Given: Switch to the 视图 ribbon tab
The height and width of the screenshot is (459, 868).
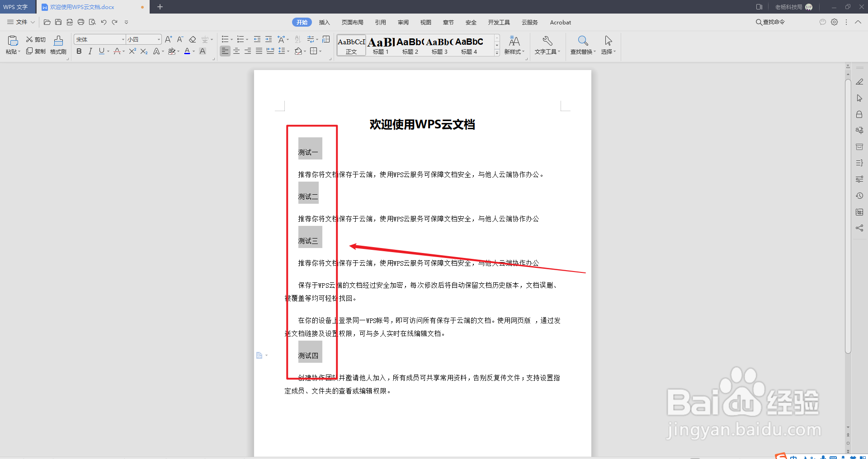Looking at the screenshot, I should click(425, 22).
